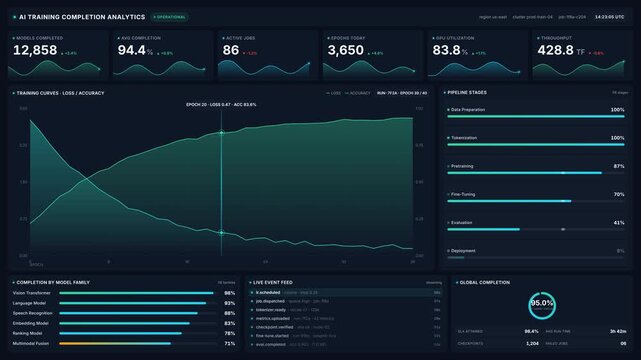Click the Vision Transformer completion bar
This screenshot has height=360, width=641.
[x=138, y=293]
